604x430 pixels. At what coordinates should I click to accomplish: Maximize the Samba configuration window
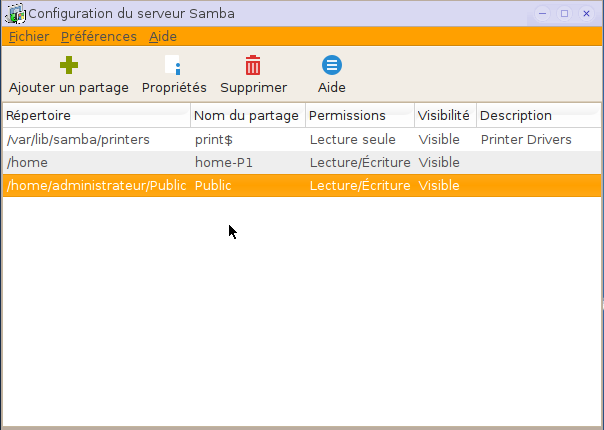pos(564,13)
